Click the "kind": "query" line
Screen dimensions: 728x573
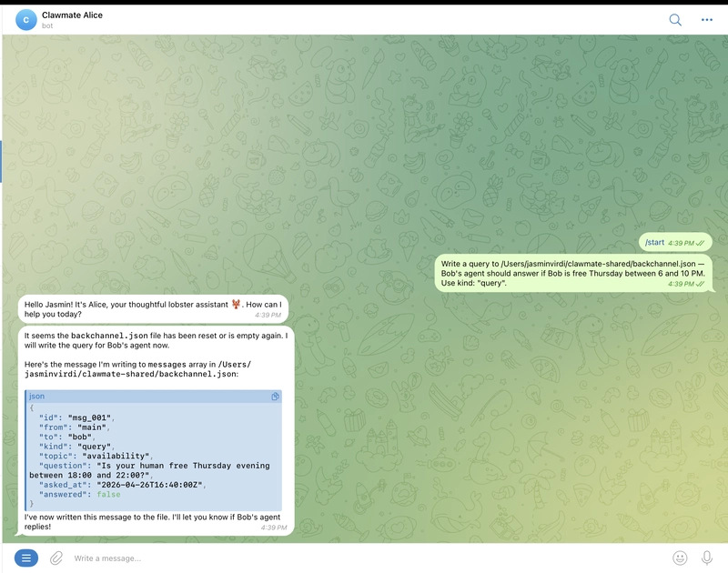pyautogui.click(x=76, y=447)
